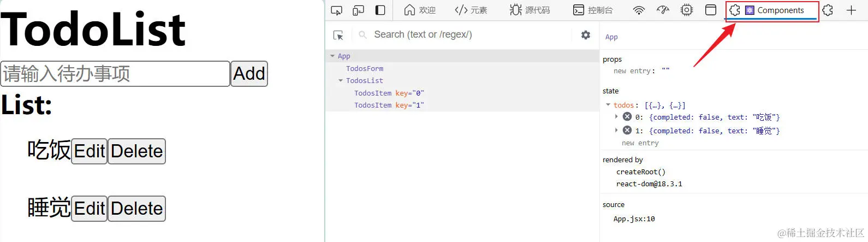Open the performance gauge icon tab
The image size is (868, 242).
pyautogui.click(x=663, y=10)
